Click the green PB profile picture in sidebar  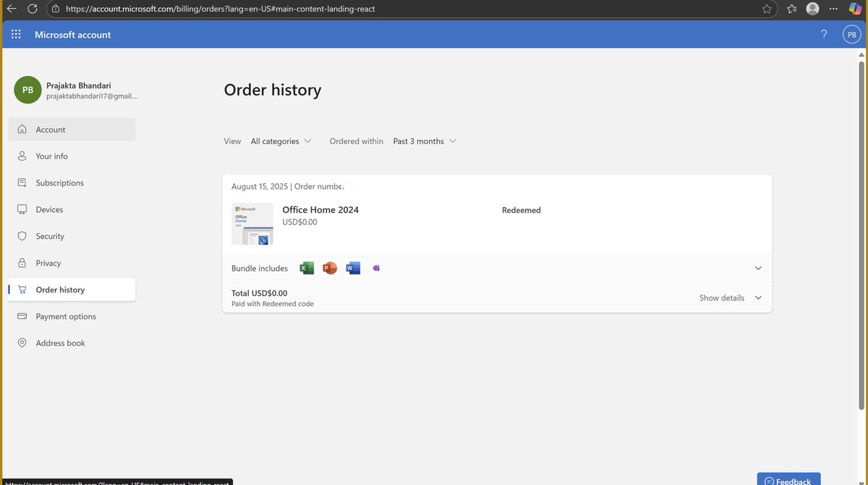[x=27, y=90]
